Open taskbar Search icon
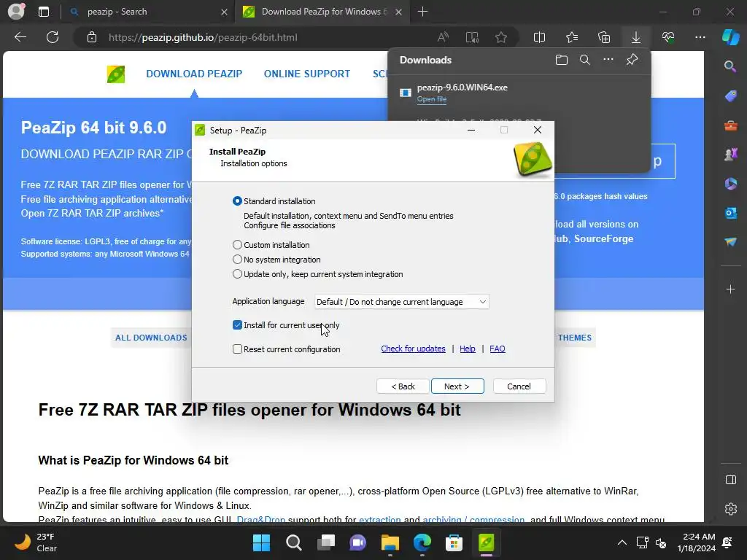Image resolution: width=747 pixels, height=560 pixels. 293,542
